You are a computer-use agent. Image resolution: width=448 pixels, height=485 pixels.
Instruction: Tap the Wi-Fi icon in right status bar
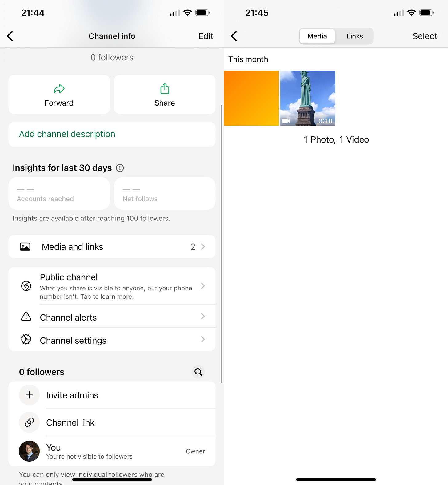click(x=411, y=13)
